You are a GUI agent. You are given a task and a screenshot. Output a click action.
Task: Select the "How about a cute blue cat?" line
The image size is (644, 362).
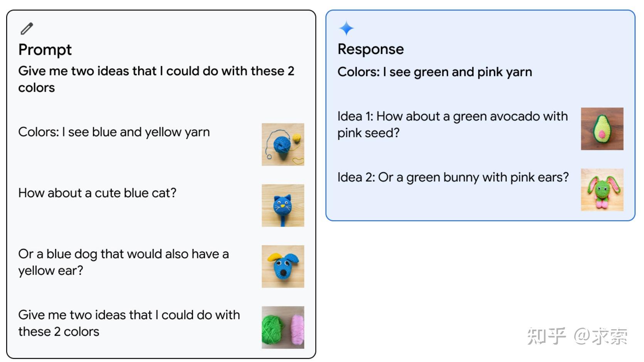point(97,193)
